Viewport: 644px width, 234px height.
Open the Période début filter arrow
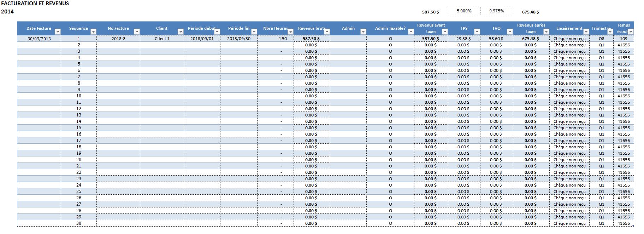click(x=217, y=32)
